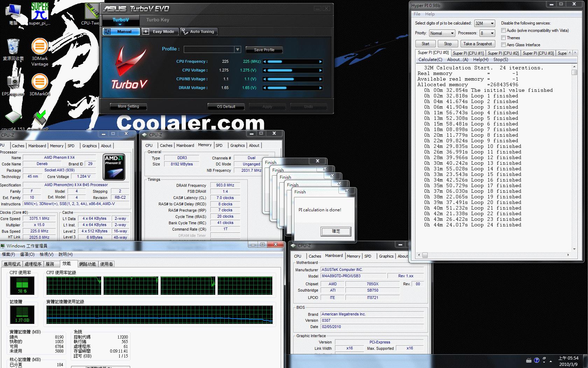Viewport: 588px width, 368px height.
Task: Click the Easy Mode icon in TurboV
Action: pyautogui.click(x=146, y=32)
